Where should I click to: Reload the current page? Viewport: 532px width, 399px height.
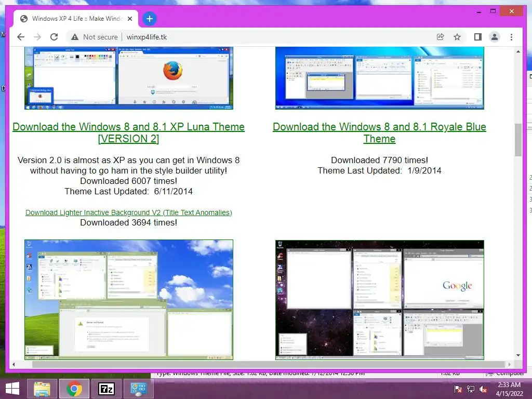(54, 37)
